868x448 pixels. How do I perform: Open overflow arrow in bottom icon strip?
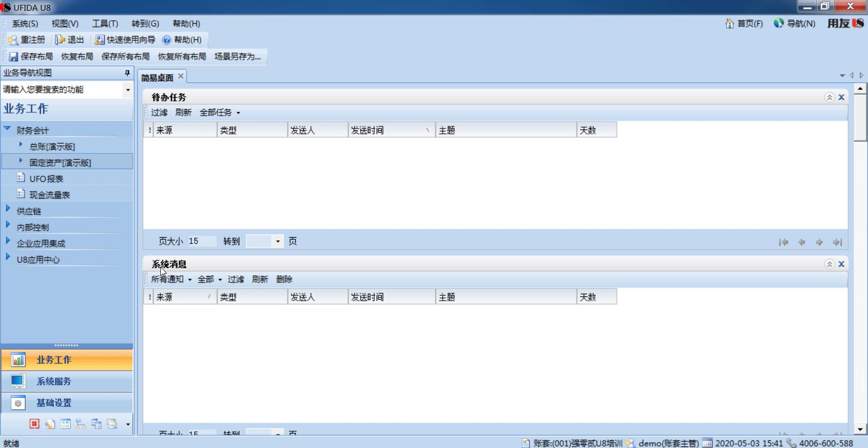[x=127, y=424]
